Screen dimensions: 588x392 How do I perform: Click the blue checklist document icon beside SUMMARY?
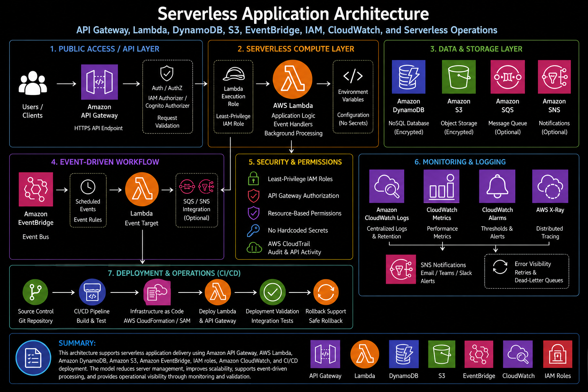click(x=33, y=358)
